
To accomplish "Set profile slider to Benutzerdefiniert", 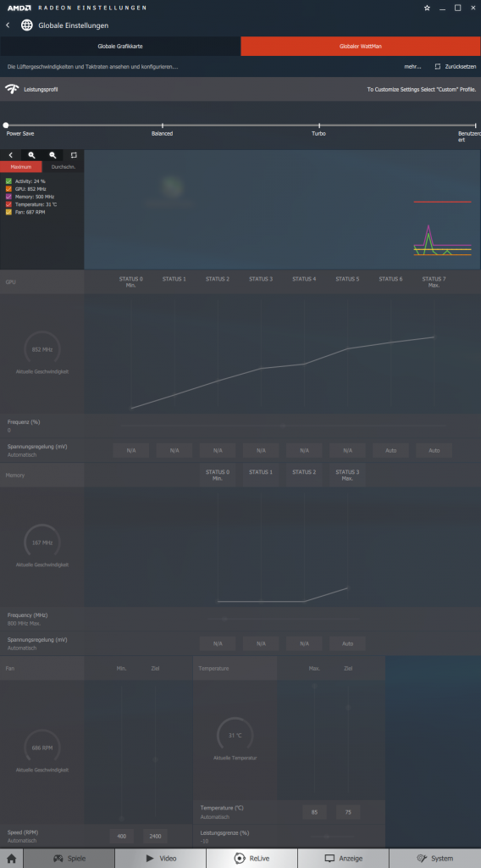I will coord(475,125).
